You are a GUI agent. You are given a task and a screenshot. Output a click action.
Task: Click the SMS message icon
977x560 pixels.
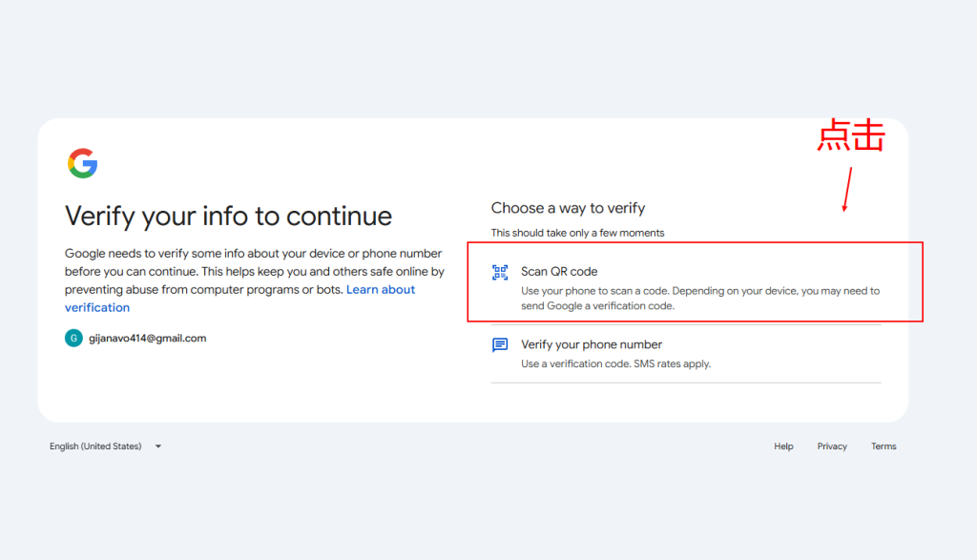500,344
